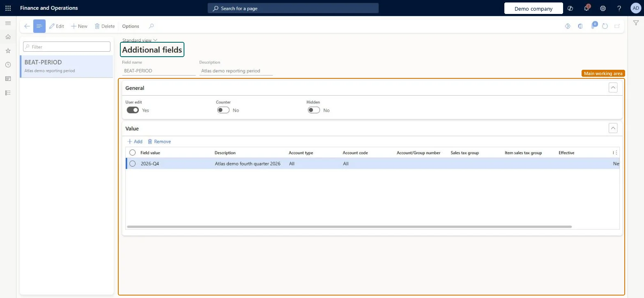Click the Open in Office icon
Screen dimensions: 644x298
580,26
